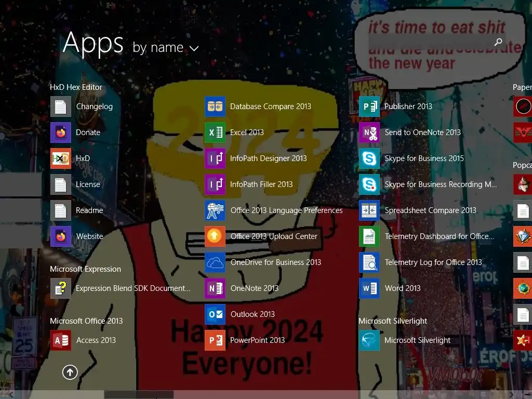Screen dimensions: 532x399
Task: Launch the Publisher 2013 icon
Action: [369, 107]
